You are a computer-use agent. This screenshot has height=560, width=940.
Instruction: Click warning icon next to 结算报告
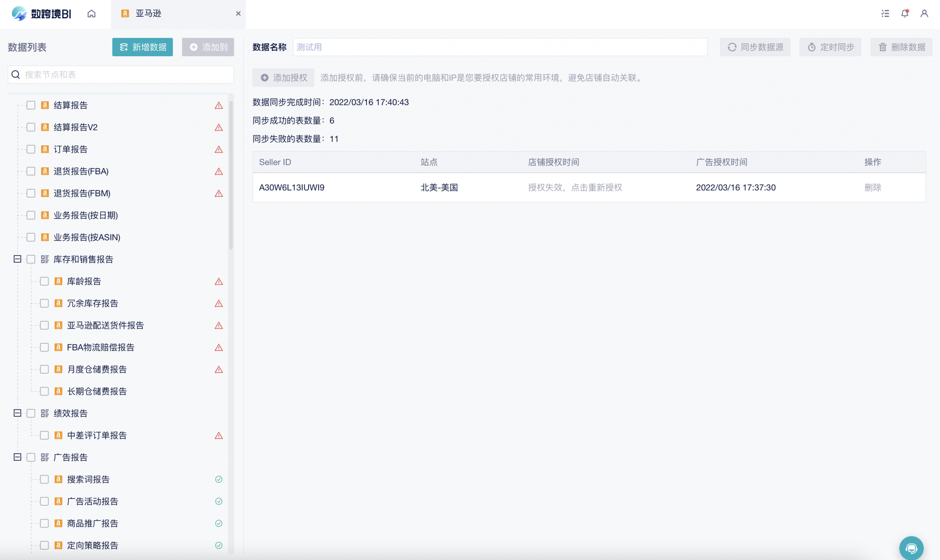pos(219,106)
